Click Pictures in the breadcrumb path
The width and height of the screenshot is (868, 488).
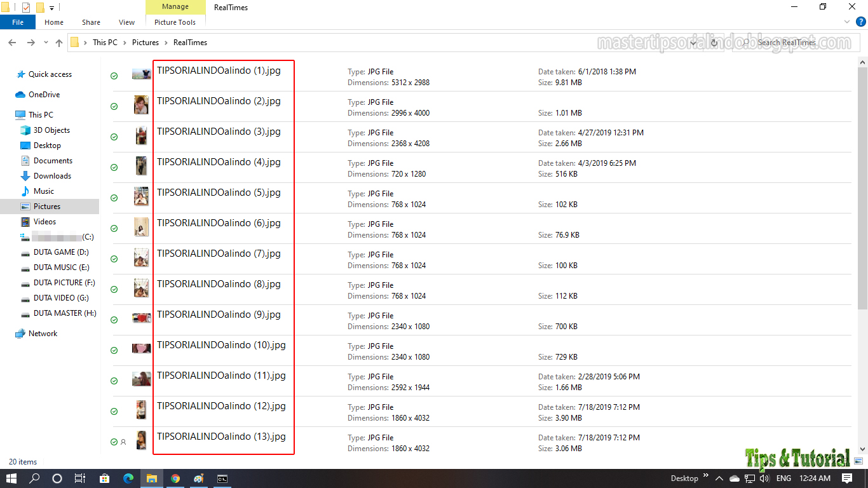click(146, 42)
